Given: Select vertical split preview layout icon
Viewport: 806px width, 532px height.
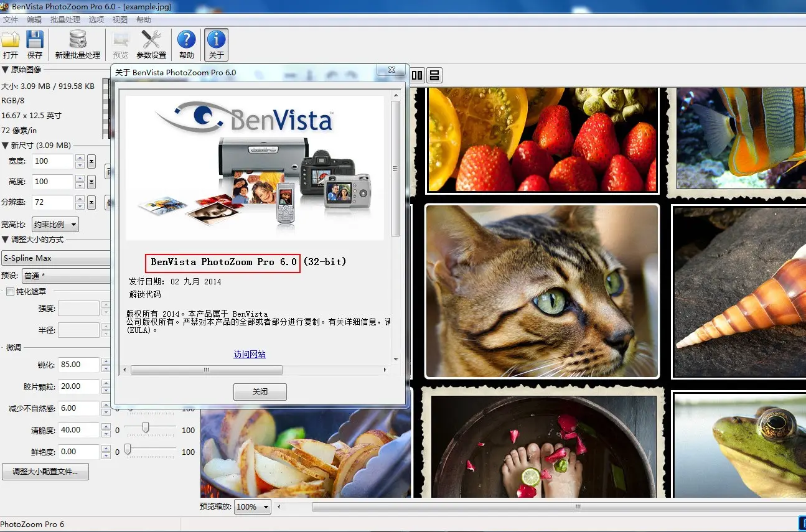Looking at the screenshot, I should click(x=417, y=75).
